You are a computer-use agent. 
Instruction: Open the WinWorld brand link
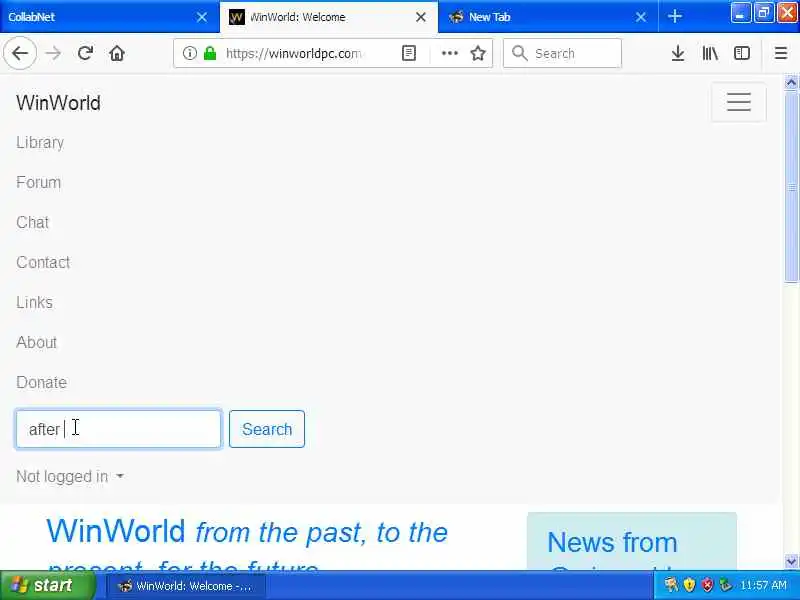tap(58, 103)
